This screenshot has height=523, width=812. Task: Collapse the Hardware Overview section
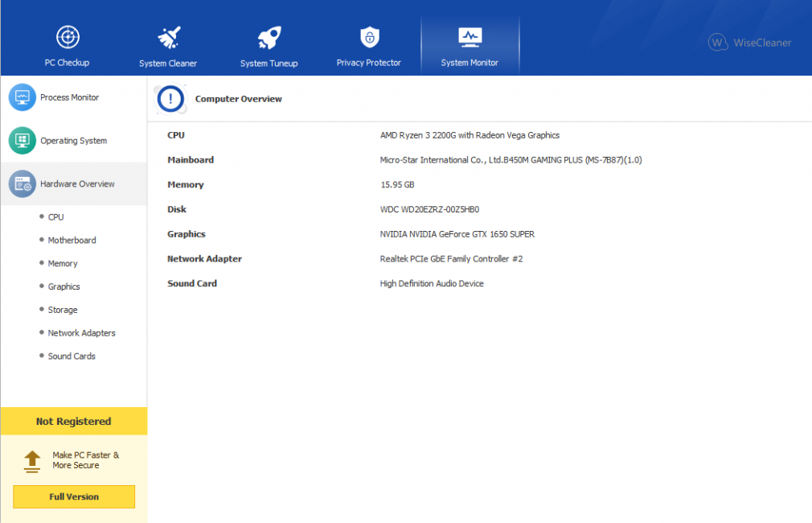pyautogui.click(x=73, y=184)
